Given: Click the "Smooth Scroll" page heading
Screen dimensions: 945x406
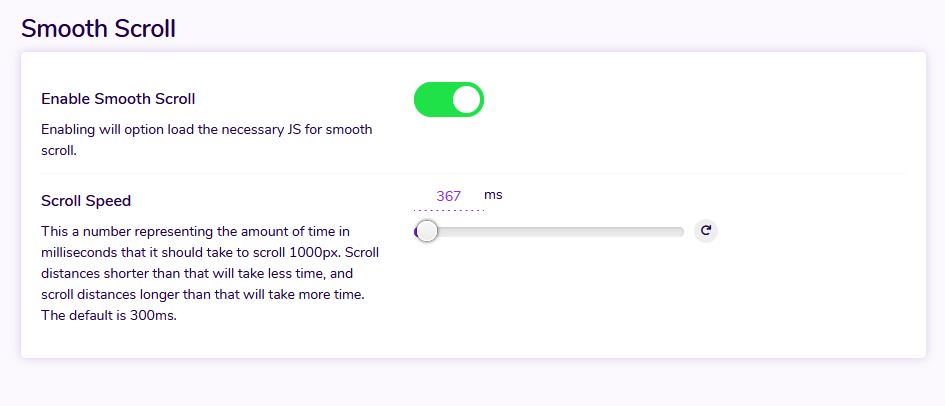Looking at the screenshot, I should tap(98, 29).
